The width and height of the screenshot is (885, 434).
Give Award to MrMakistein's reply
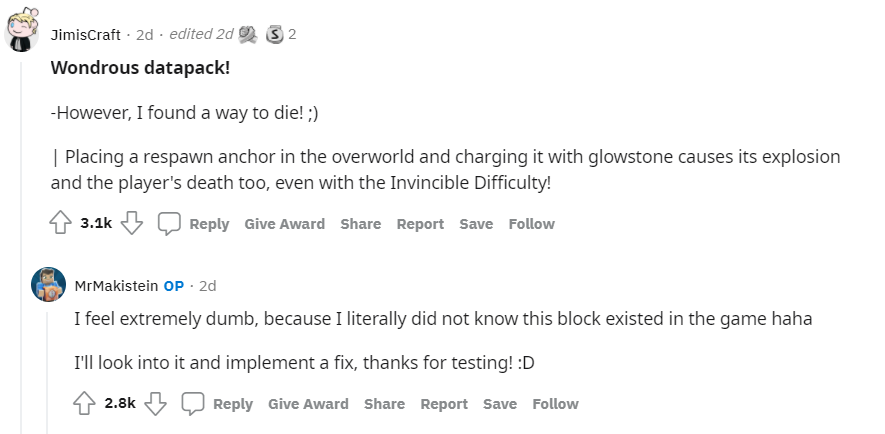click(308, 404)
